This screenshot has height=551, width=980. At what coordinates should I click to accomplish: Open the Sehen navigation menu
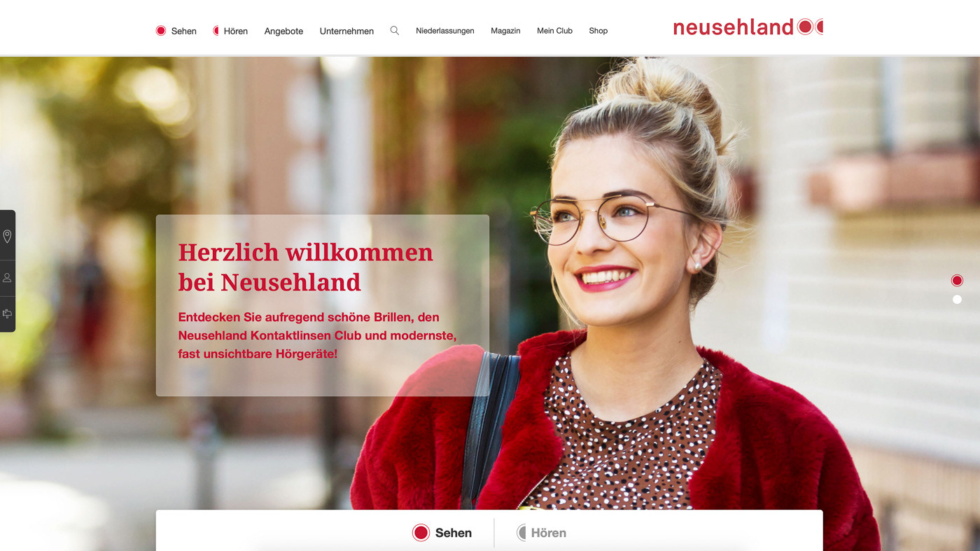coord(184,31)
